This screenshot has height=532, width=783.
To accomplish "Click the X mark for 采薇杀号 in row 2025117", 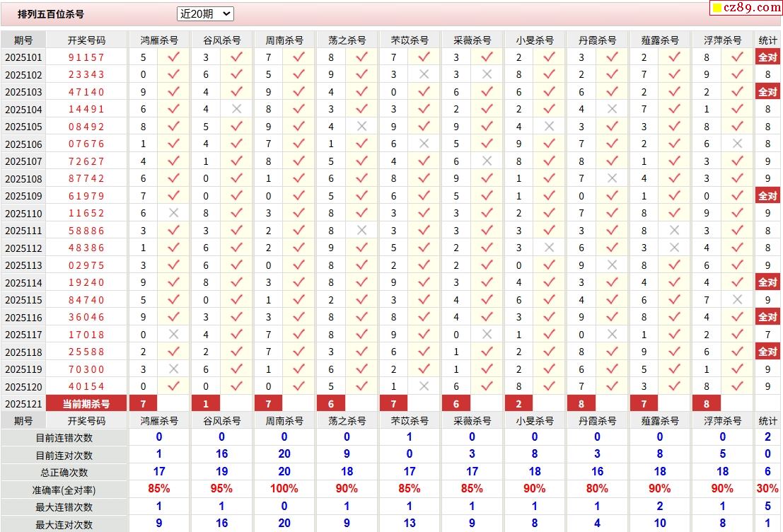I will tap(487, 334).
